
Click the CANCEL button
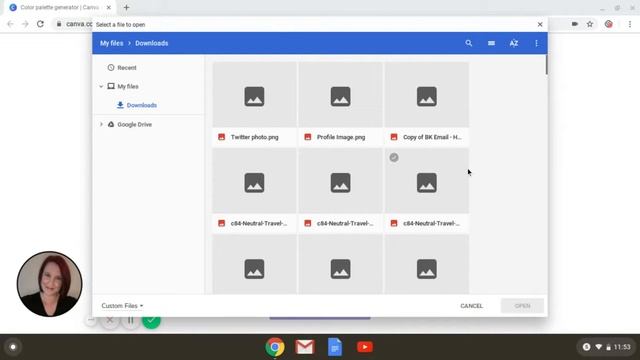[x=471, y=306]
